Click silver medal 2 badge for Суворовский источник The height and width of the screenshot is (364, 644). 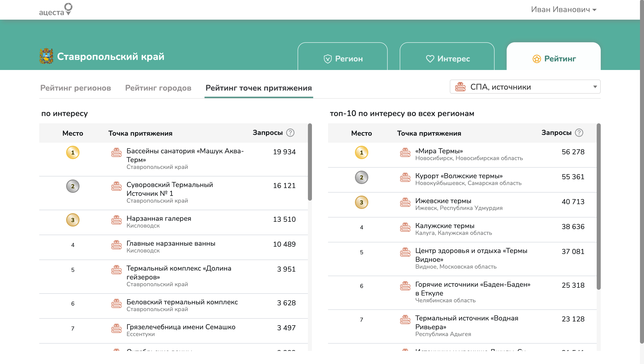[73, 186]
